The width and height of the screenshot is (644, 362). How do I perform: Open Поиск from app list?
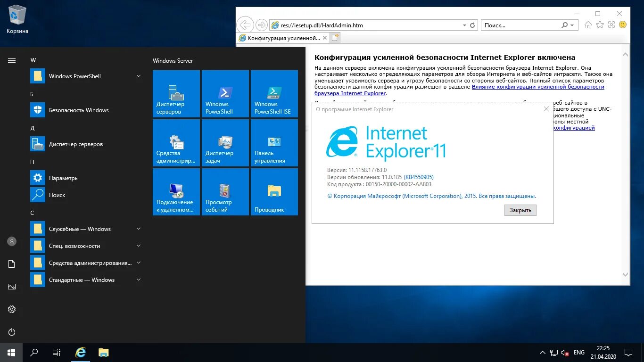pos(86,195)
